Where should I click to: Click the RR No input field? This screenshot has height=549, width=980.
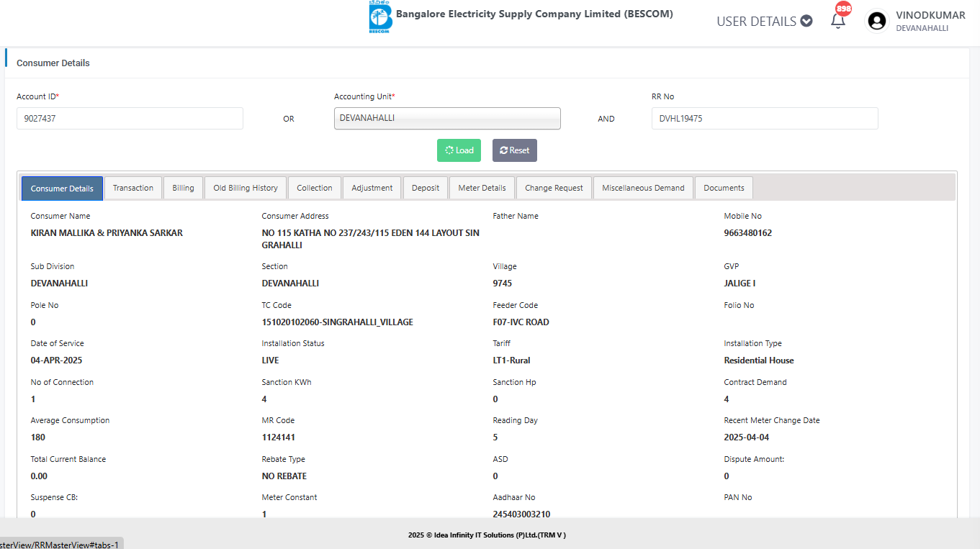point(765,118)
